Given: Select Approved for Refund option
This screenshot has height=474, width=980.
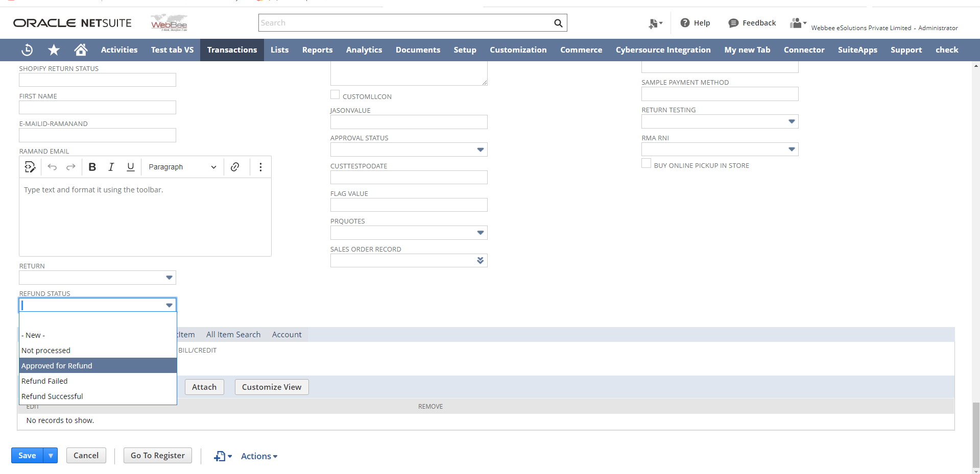Looking at the screenshot, I should coord(98,365).
